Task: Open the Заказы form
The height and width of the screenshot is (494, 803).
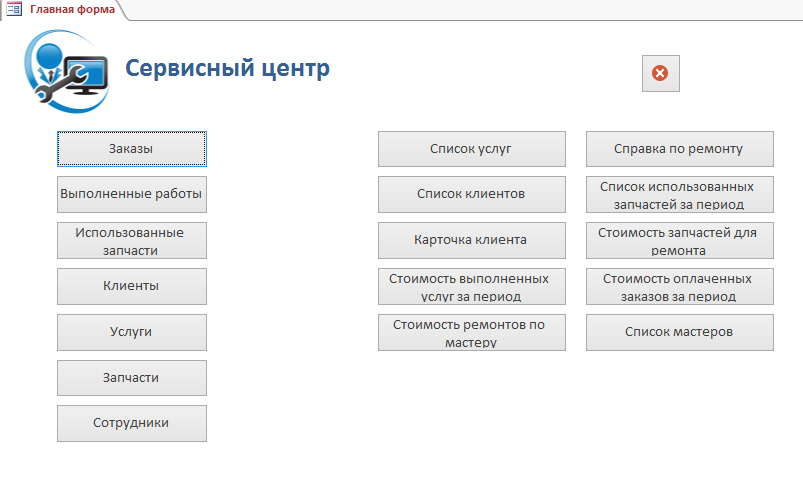Action: 132,149
